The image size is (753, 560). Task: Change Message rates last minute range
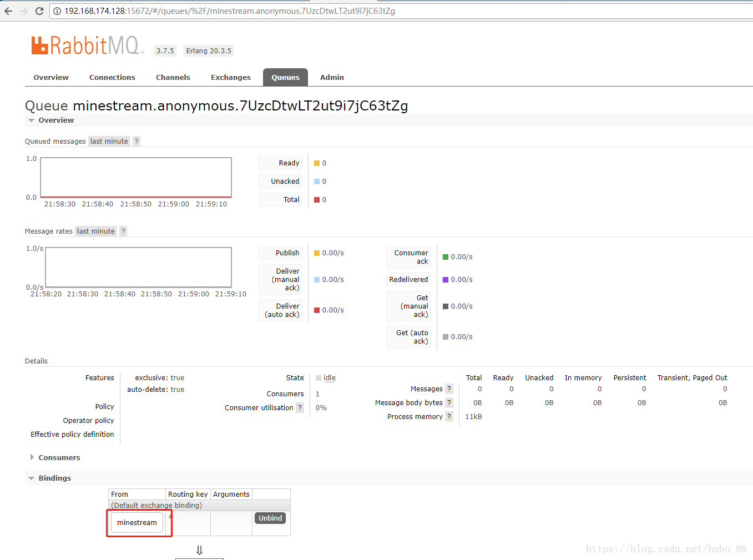[95, 231]
